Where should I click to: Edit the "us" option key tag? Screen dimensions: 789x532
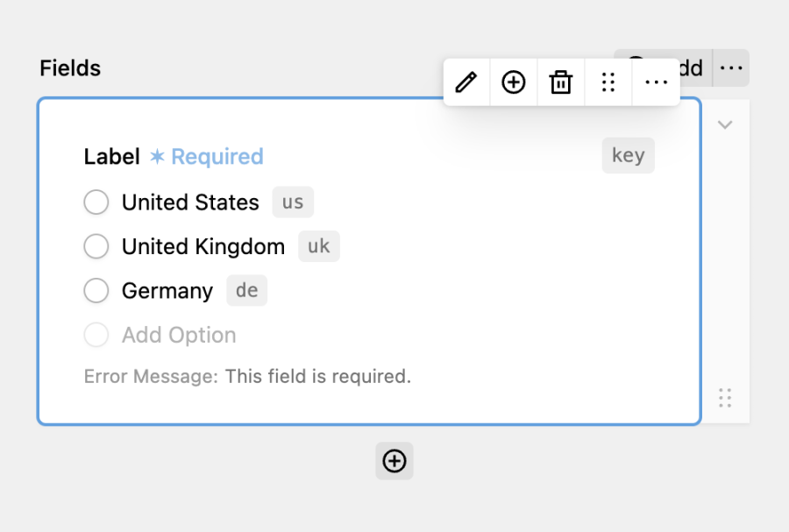(293, 202)
